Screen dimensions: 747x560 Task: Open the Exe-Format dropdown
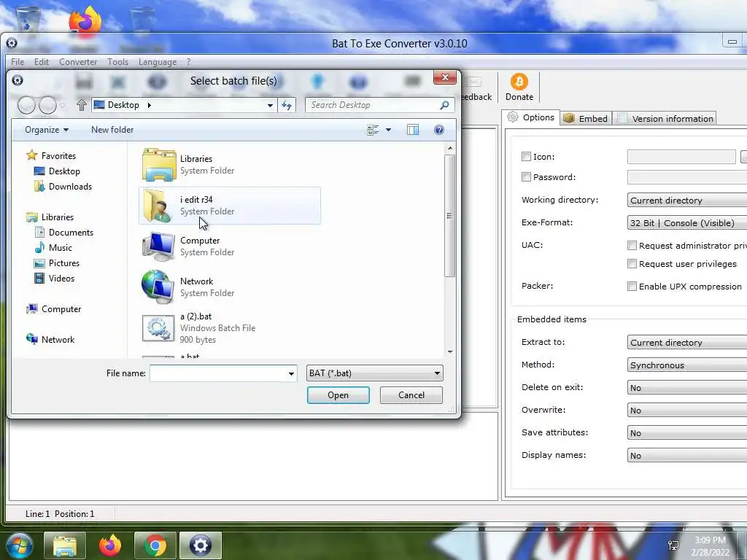point(687,223)
